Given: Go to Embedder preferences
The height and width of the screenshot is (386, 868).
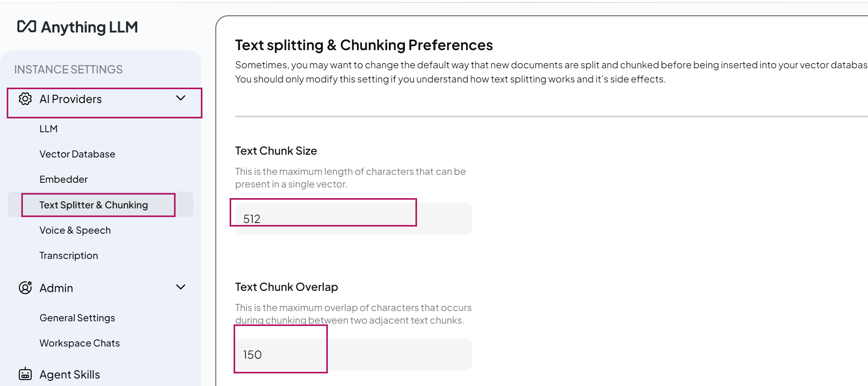Looking at the screenshot, I should click(64, 179).
